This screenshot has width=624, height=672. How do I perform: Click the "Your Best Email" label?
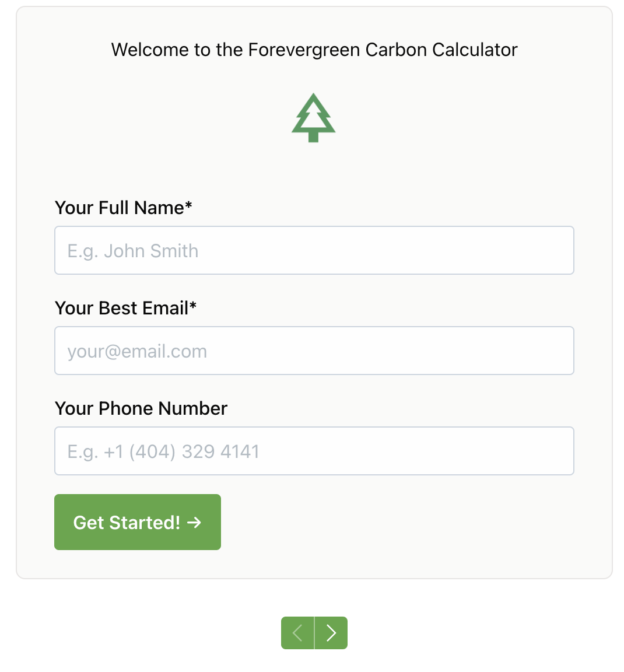coord(121,308)
